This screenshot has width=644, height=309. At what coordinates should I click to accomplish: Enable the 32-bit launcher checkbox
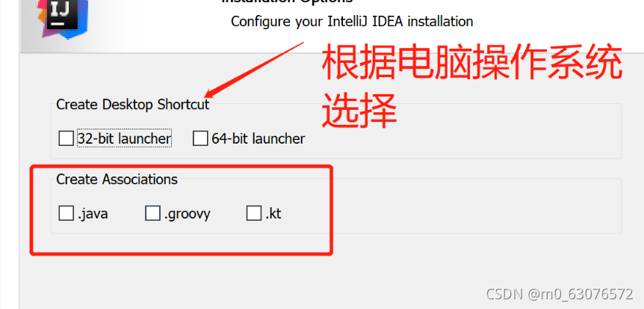coord(66,138)
